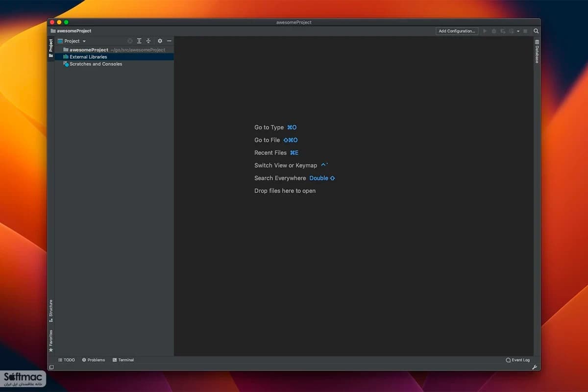Screen dimensions: 588x392
Task: Open the Project panel gear options
Action: [160, 41]
